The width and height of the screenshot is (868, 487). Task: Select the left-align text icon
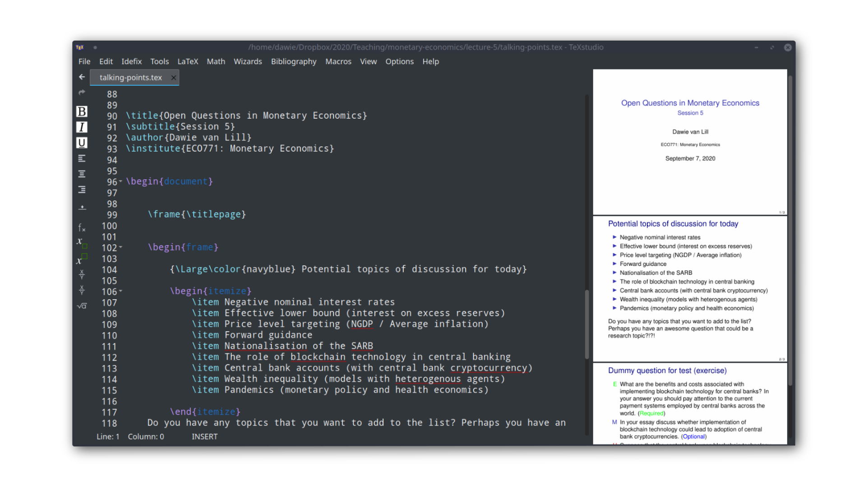click(82, 158)
